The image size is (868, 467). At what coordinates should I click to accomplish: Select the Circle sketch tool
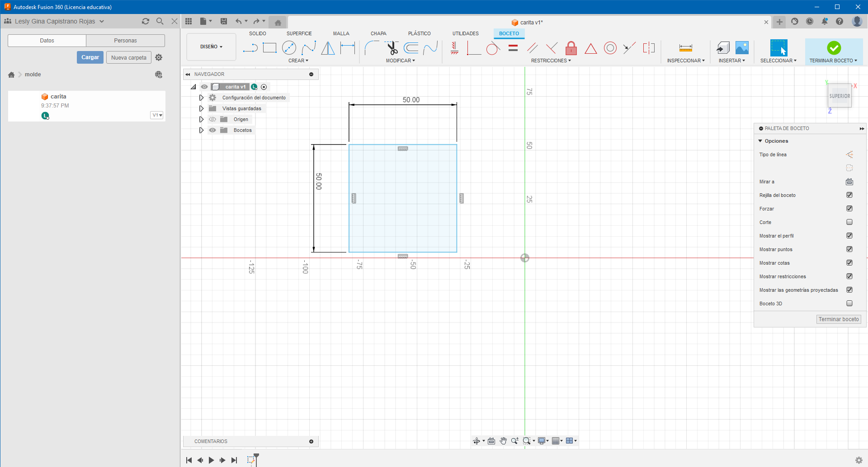pyautogui.click(x=289, y=48)
